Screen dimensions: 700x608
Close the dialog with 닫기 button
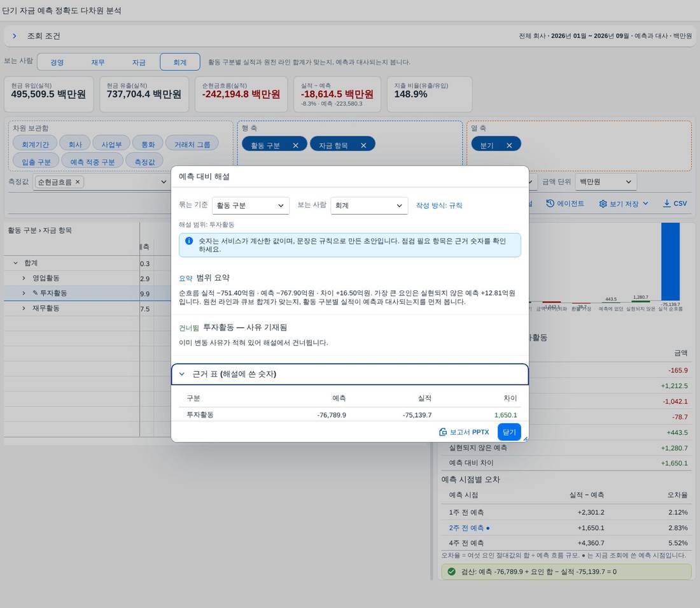509,432
